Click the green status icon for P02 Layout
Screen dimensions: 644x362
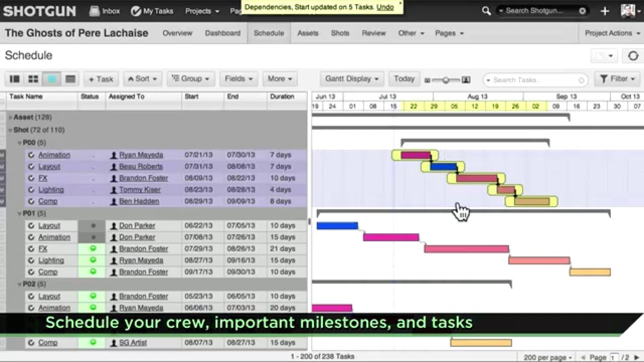point(93,296)
